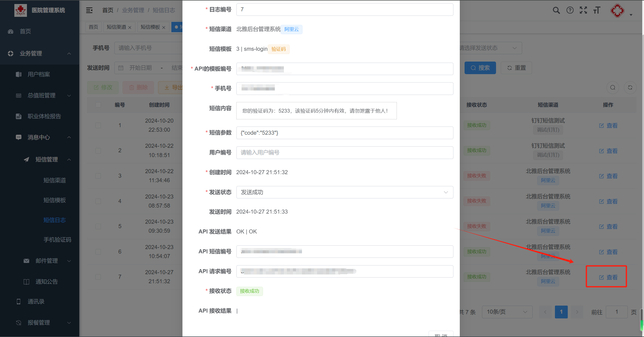Open the help question mark icon
Image resolution: width=644 pixels, height=337 pixels.
(x=570, y=10)
